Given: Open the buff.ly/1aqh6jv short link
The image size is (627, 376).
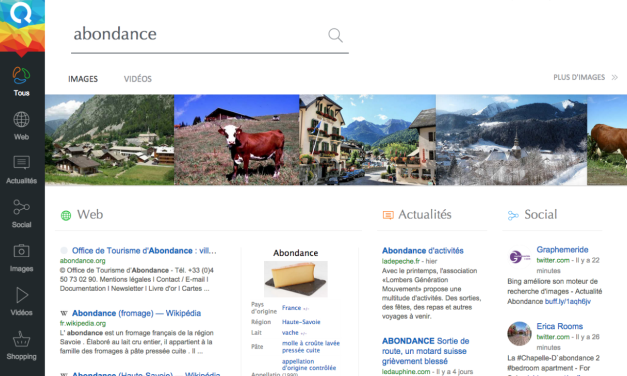Looking at the screenshot, I should [x=568, y=302].
